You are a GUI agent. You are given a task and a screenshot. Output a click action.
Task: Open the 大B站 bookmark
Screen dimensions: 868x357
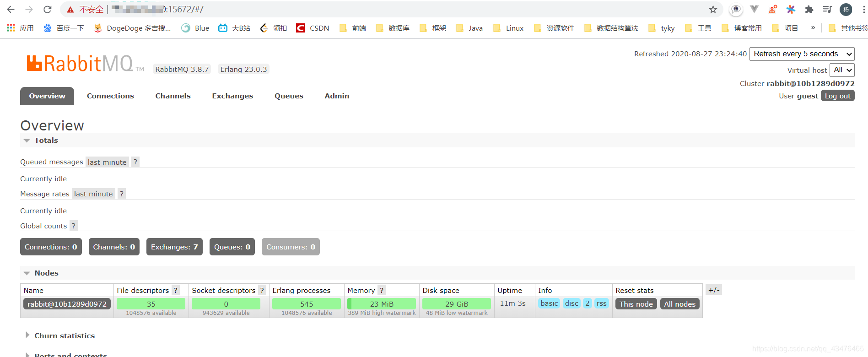[234, 28]
